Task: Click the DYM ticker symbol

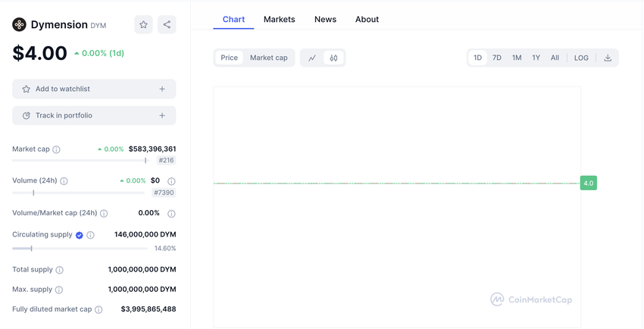Action: tap(98, 26)
